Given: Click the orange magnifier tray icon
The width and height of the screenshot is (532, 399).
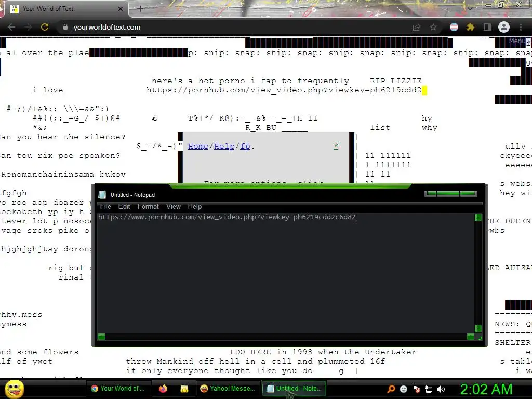Looking at the screenshot, I should (x=391, y=389).
